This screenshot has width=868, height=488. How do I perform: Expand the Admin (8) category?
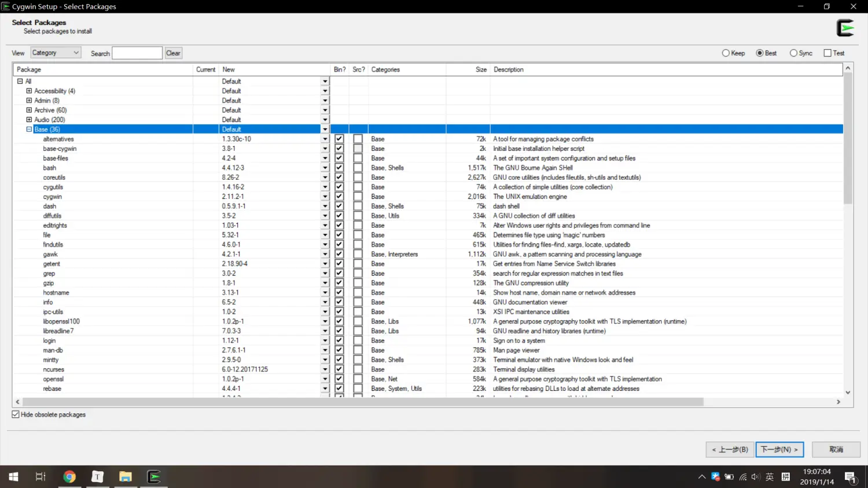tap(29, 101)
